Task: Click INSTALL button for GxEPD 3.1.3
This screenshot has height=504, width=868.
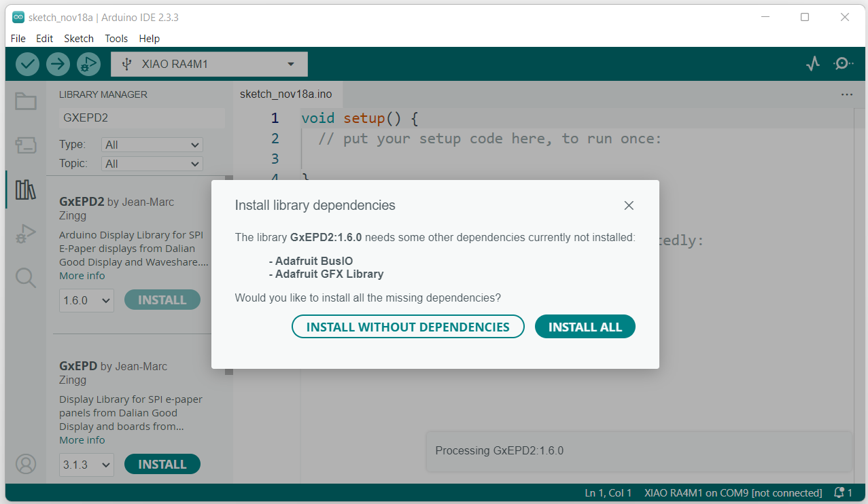Action: [x=162, y=464]
